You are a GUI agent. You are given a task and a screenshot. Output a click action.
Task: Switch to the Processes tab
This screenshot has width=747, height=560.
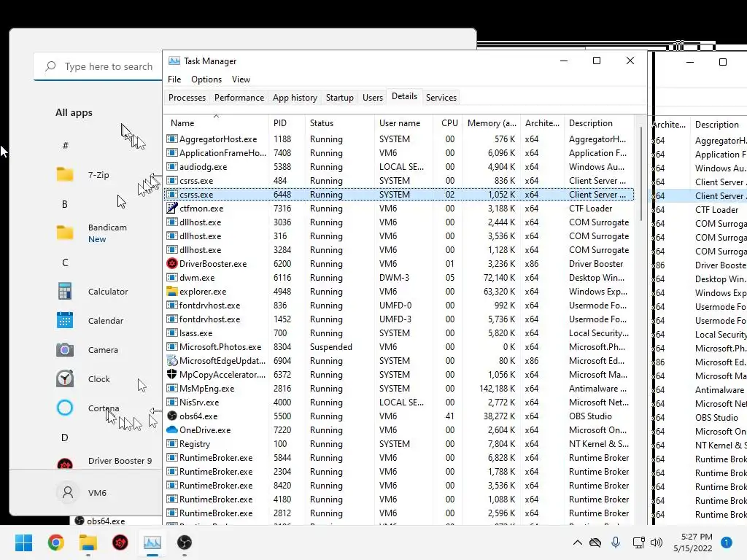click(187, 98)
